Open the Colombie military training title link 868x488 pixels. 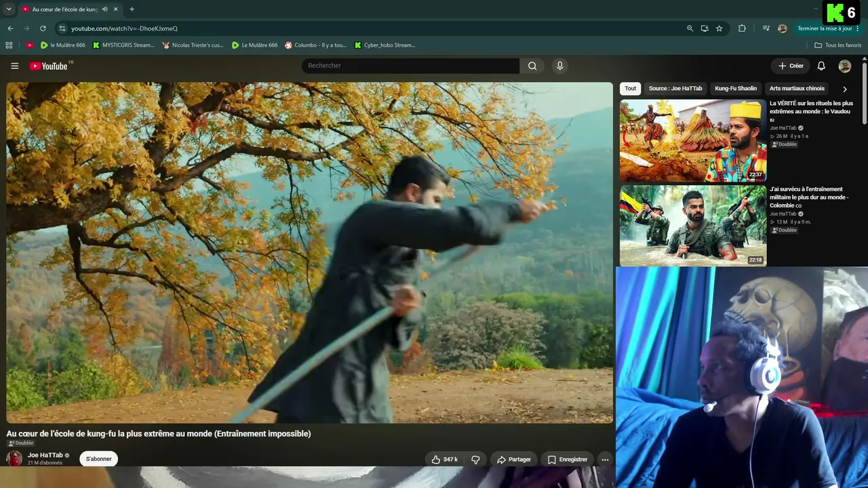click(809, 197)
